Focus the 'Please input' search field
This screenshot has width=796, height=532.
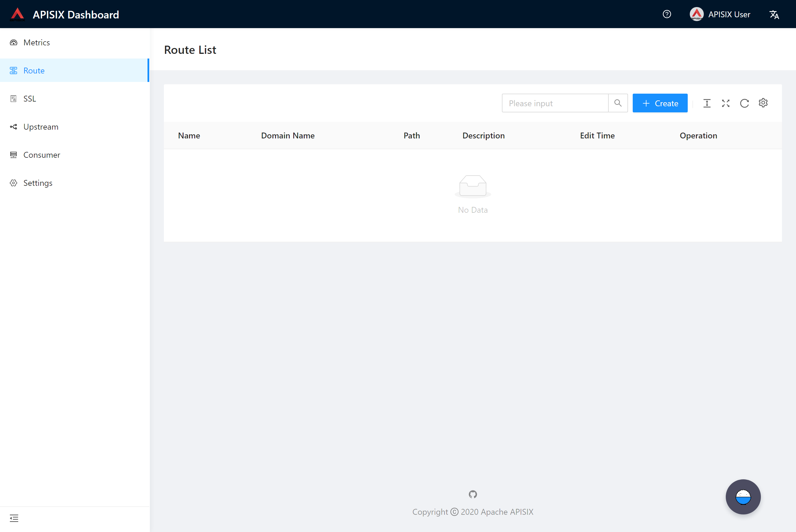[555, 103]
